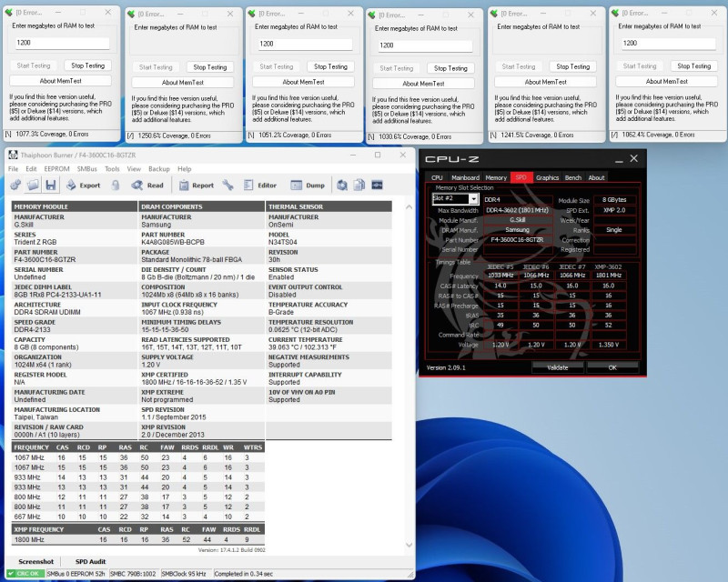The image size is (728, 582).
Task: Switch to the Mainboard tab in CPU-Z
Action: pos(465,177)
